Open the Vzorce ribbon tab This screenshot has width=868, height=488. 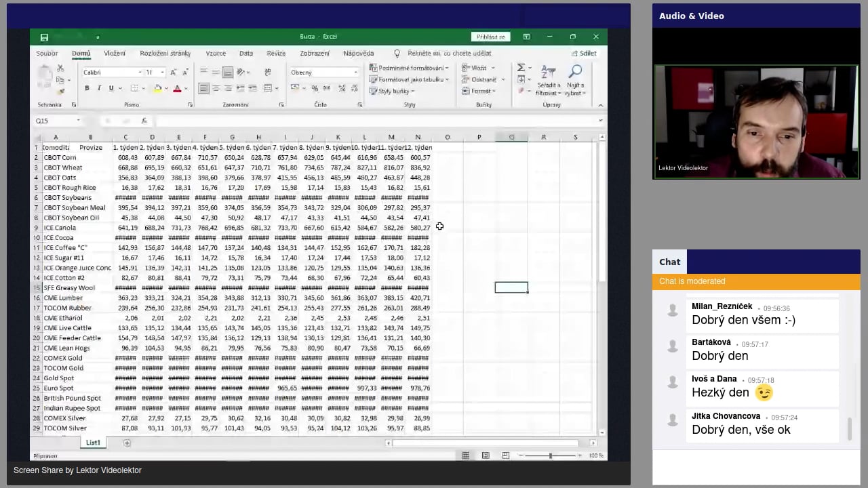(216, 54)
